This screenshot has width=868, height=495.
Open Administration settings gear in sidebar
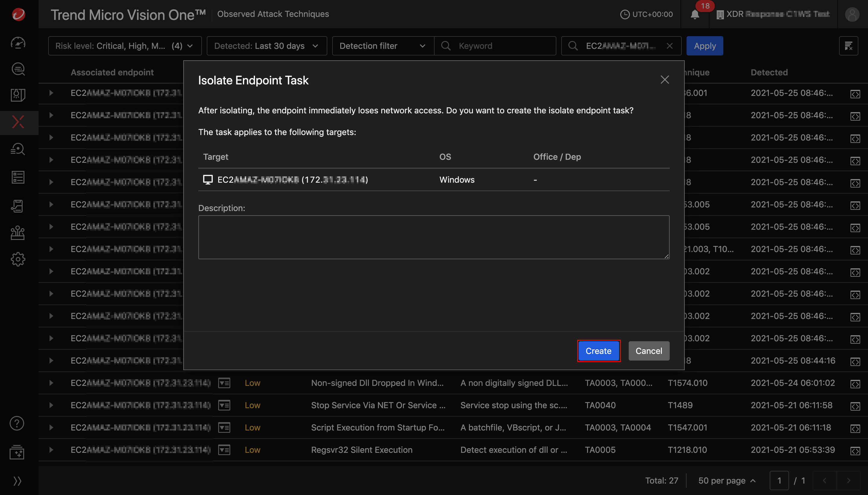pos(18,259)
